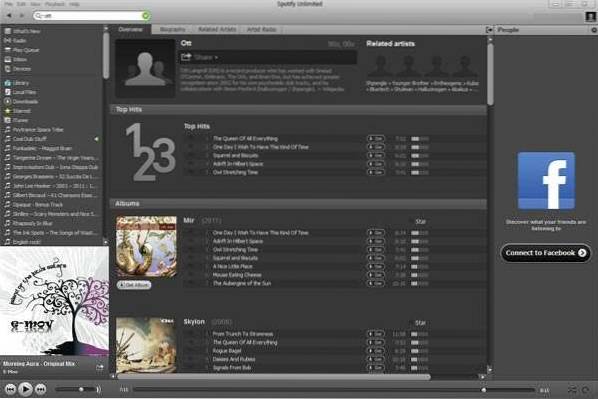Click the Ott artist placeholder image
Screen dimensions: 598x399
145,69
